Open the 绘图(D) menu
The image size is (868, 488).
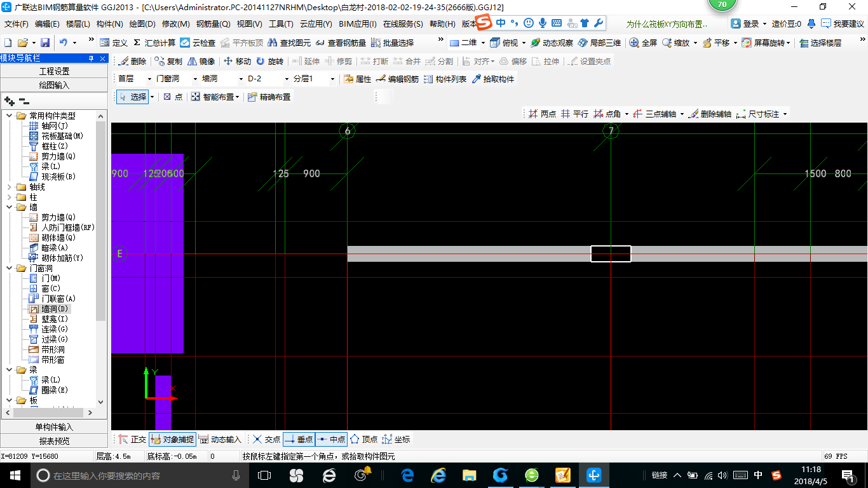tap(142, 24)
